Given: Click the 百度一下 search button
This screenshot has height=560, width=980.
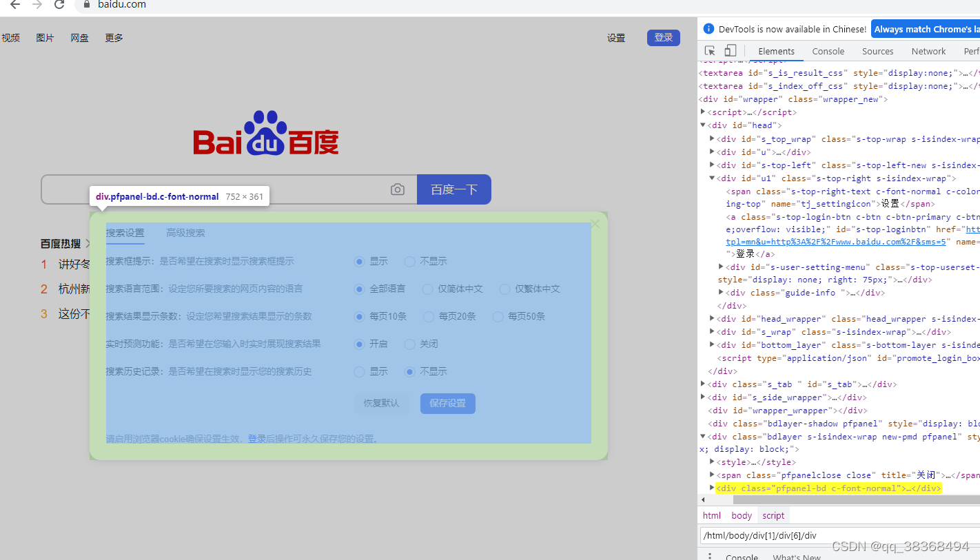Looking at the screenshot, I should (x=454, y=189).
